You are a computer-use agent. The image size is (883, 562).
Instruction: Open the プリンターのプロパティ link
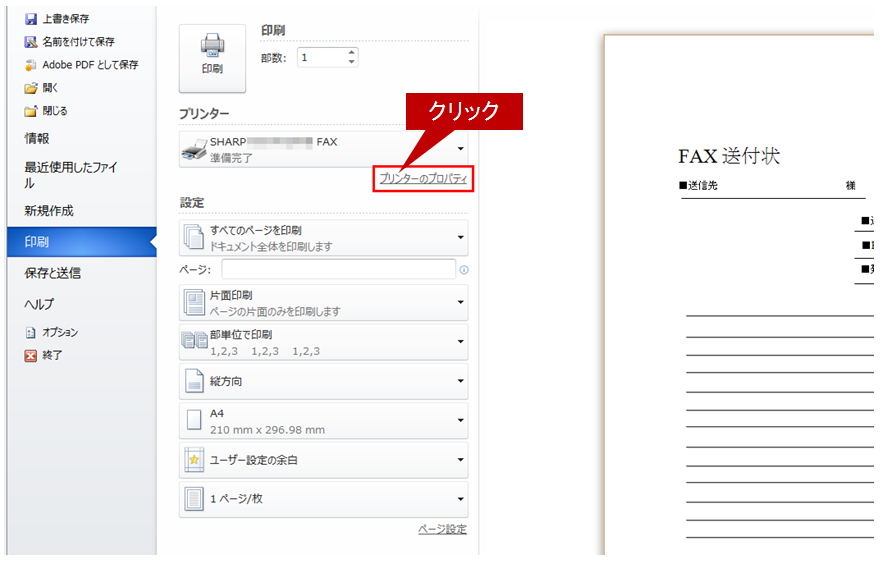pos(423,179)
